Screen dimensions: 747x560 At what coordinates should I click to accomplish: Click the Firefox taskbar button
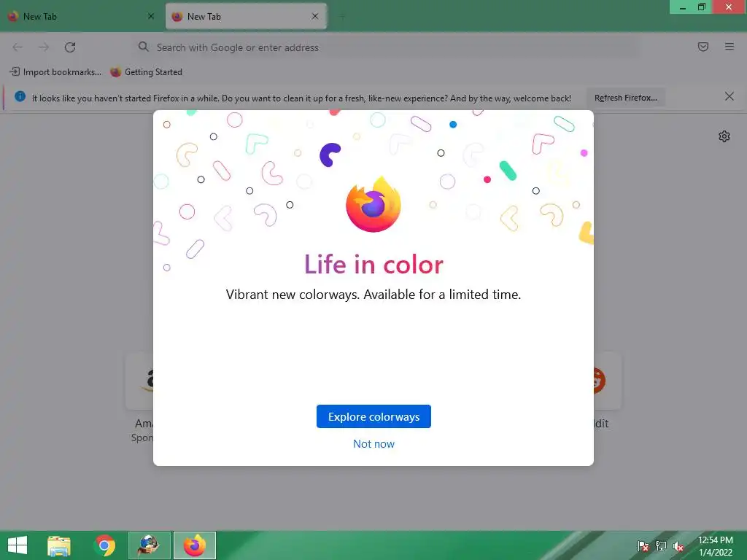(194, 545)
